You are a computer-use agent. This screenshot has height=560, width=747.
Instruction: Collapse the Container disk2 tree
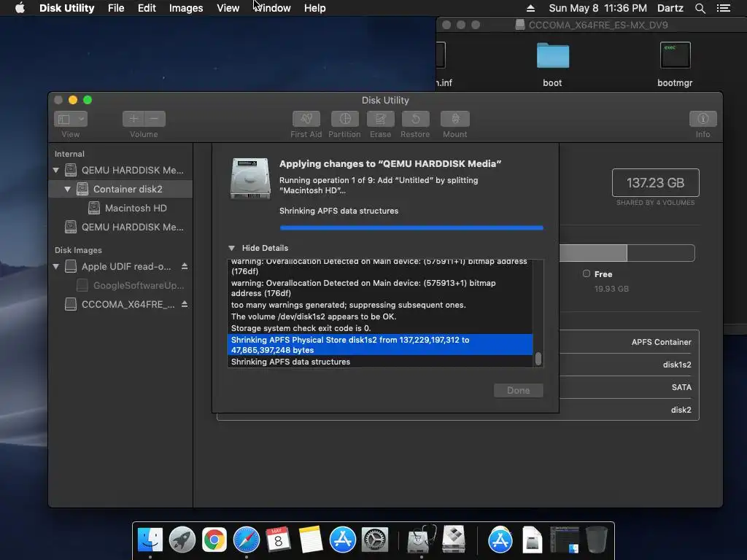(x=67, y=189)
